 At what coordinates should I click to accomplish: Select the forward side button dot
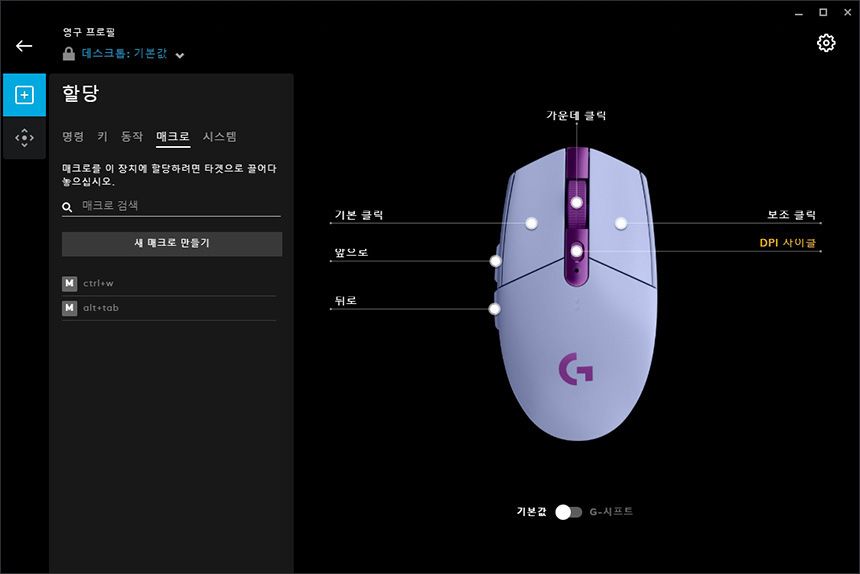coord(495,261)
